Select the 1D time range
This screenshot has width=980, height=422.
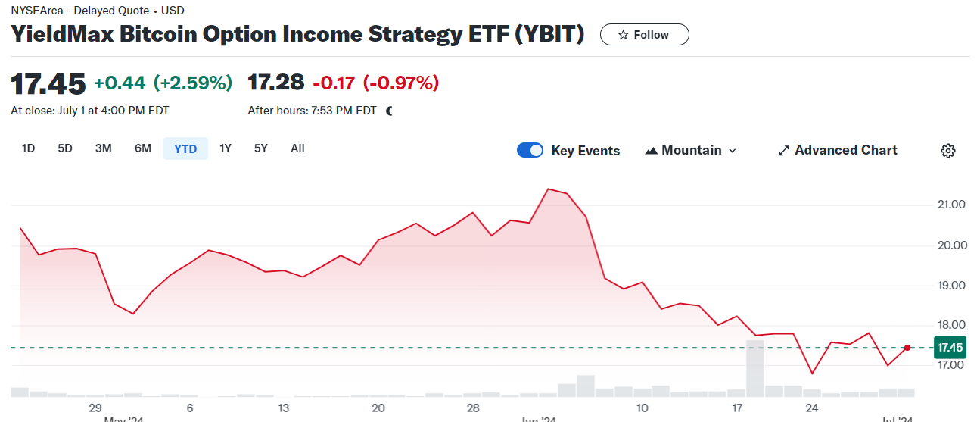[x=29, y=148]
